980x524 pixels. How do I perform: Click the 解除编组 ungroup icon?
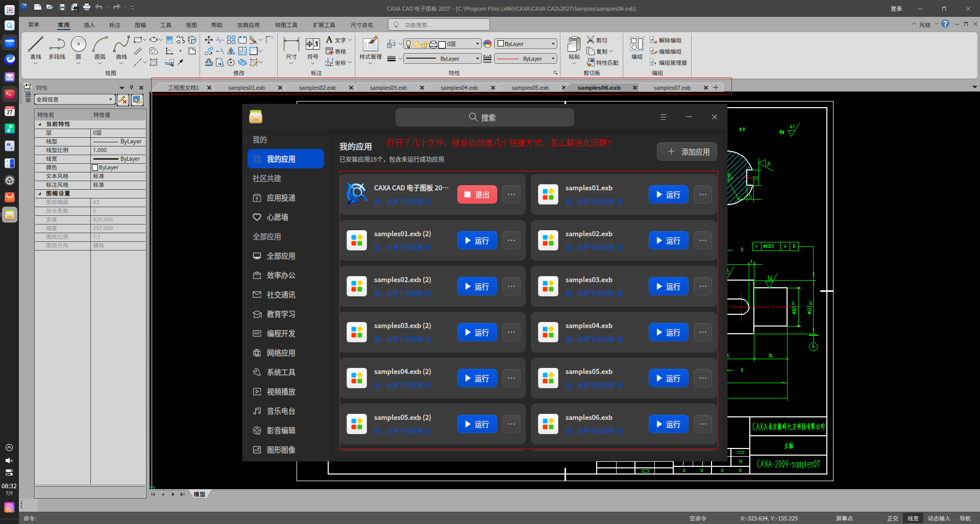(x=653, y=40)
